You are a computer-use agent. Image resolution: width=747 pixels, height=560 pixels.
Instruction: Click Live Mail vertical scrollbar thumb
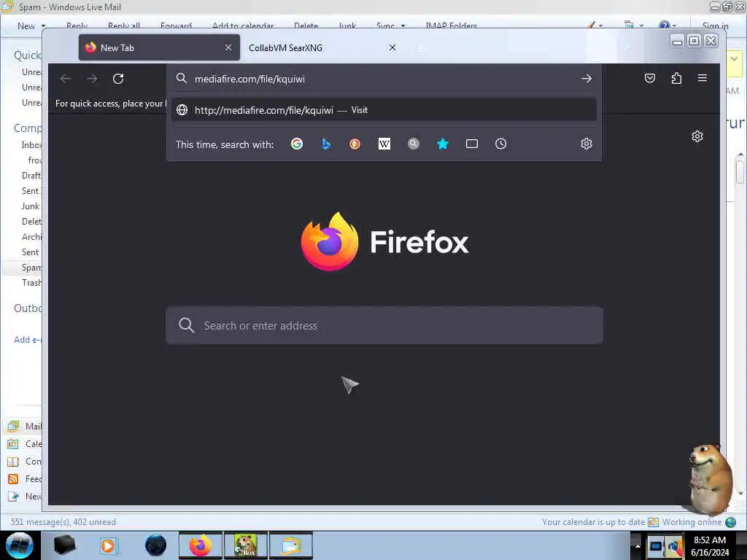point(740,171)
